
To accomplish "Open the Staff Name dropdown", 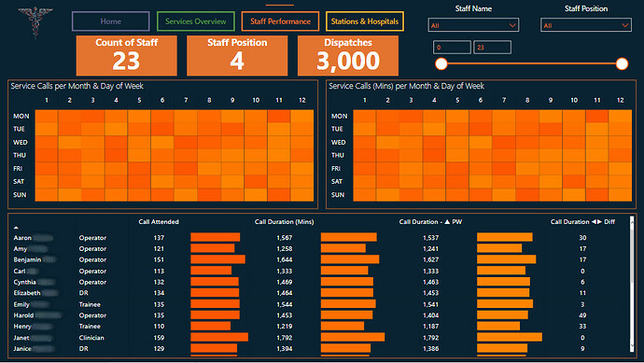I will click(473, 25).
